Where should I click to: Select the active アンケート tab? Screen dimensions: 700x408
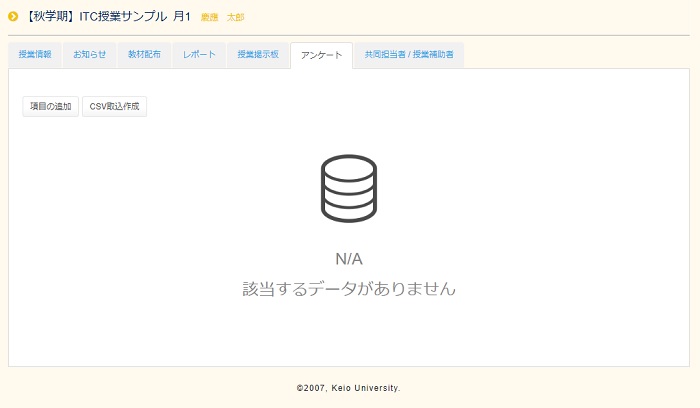click(321, 55)
